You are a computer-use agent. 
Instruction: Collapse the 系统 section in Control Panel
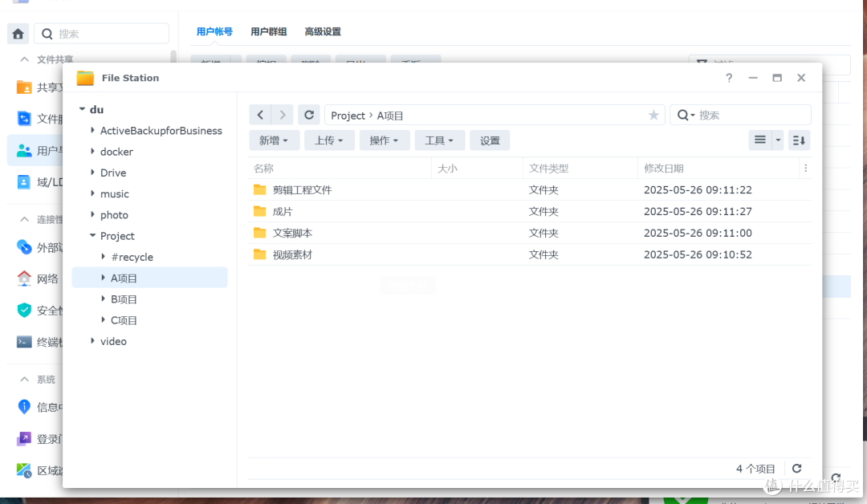click(24, 379)
